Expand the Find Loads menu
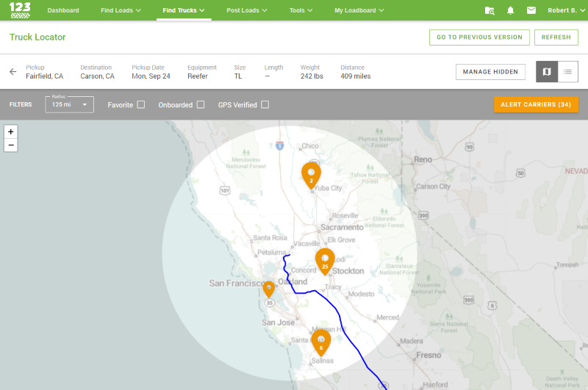Viewport: 588px width, 390px height. coord(121,10)
